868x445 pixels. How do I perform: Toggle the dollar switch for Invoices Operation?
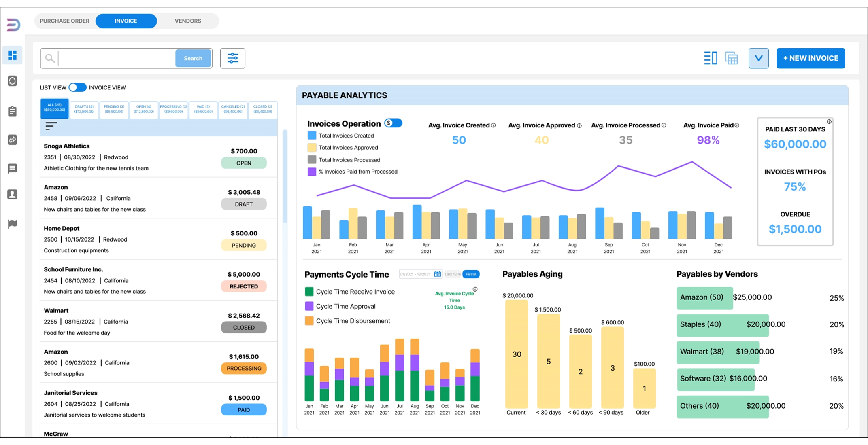[393, 123]
